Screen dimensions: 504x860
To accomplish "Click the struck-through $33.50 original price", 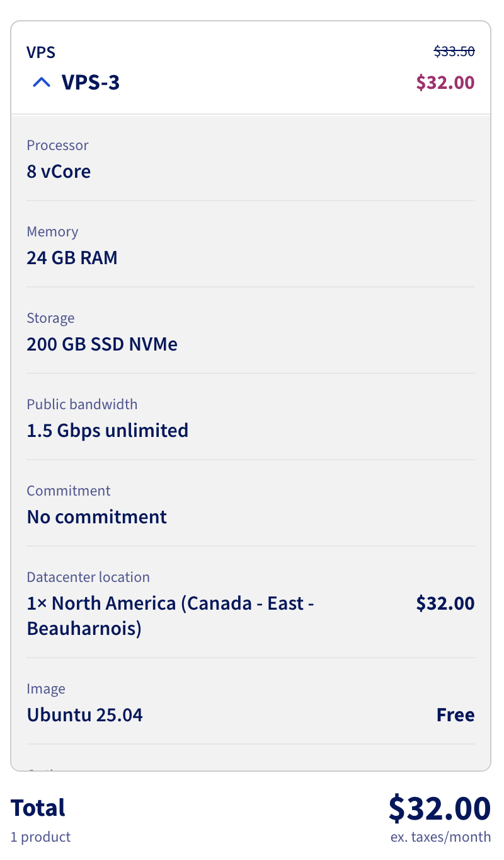I will 454,52.
